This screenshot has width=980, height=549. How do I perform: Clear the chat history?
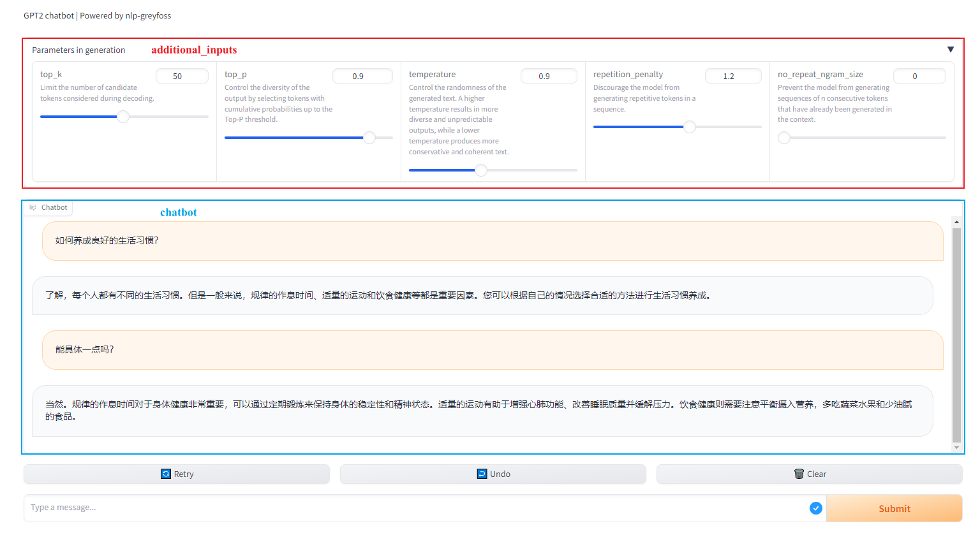tap(810, 474)
